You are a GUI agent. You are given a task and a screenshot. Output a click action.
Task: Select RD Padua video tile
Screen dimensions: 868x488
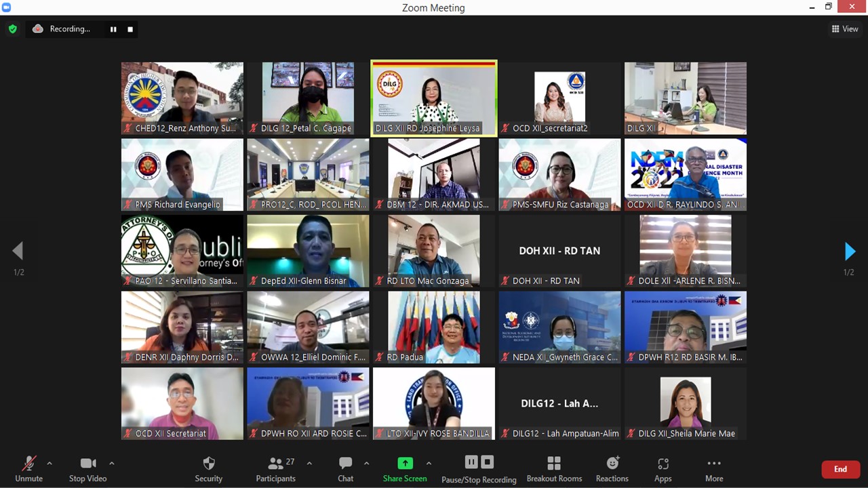tap(434, 327)
